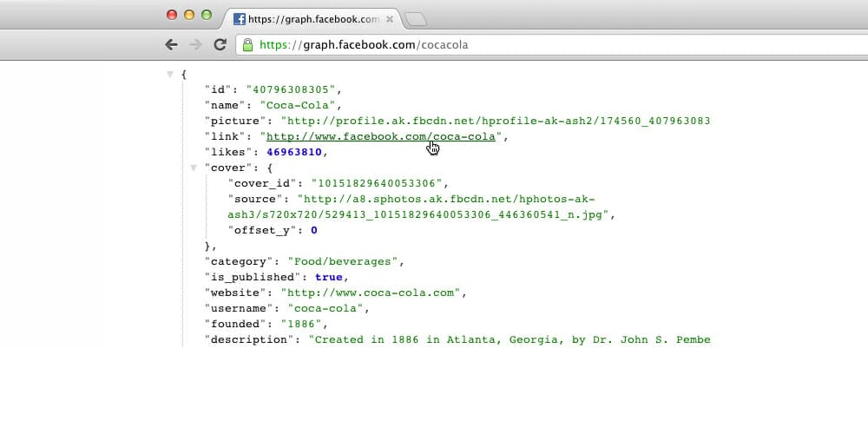Close the graph.facebook.com tab
The height and width of the screenshot is (434, 868).
point(389,19)
